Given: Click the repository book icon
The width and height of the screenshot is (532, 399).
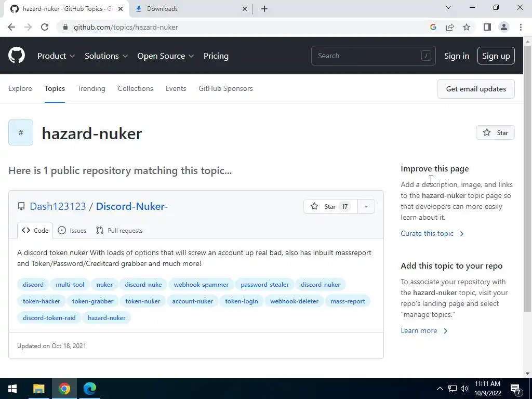Looking at the screenshot, I should pos(21,206).
